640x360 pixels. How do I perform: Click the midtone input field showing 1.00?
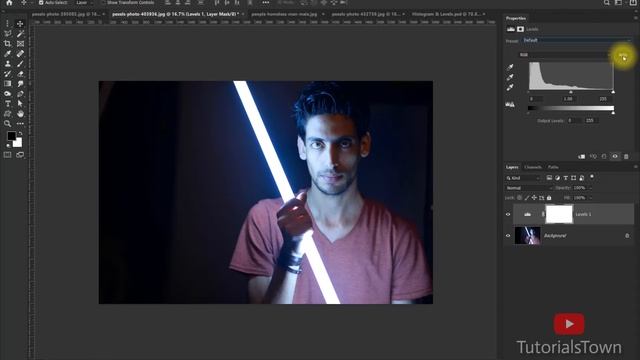coord(568,99)
